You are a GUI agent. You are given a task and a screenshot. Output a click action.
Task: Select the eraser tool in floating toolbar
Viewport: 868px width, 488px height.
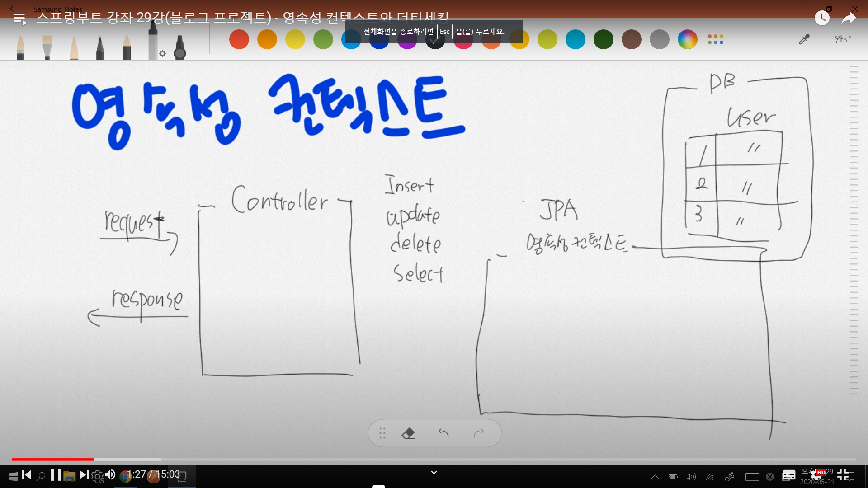pos(408,434)
